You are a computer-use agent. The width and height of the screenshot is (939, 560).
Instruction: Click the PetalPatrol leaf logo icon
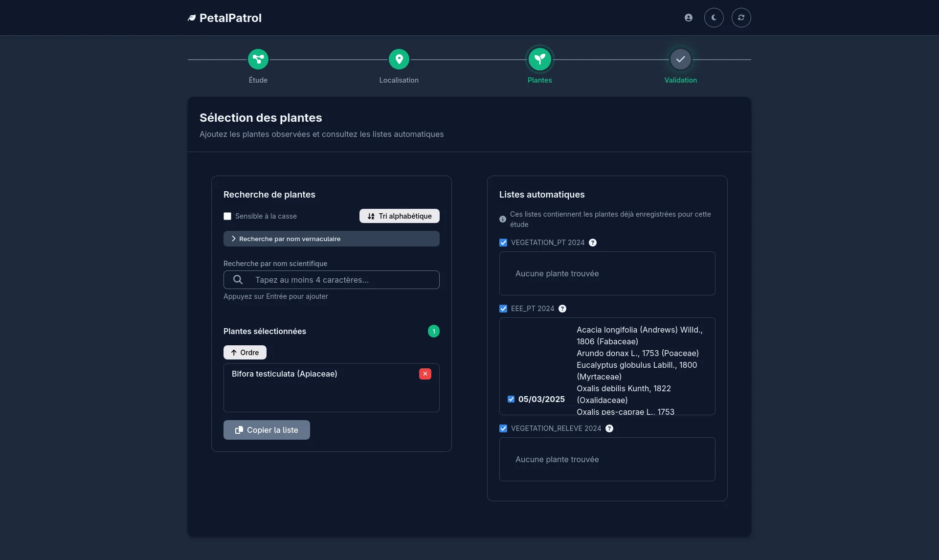tap(192, 18)
